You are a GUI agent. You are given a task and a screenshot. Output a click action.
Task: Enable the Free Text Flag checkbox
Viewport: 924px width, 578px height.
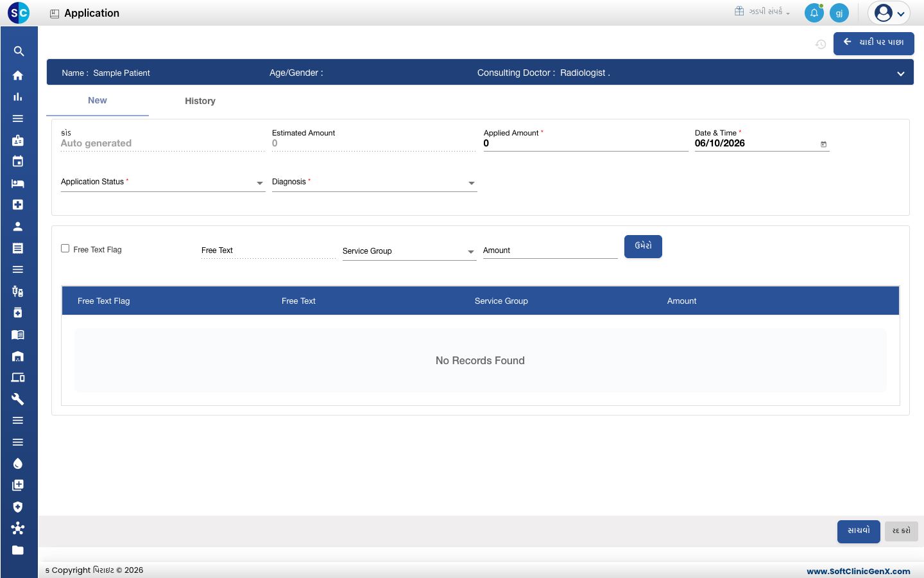pyautogui.click(x=65, y=249)
